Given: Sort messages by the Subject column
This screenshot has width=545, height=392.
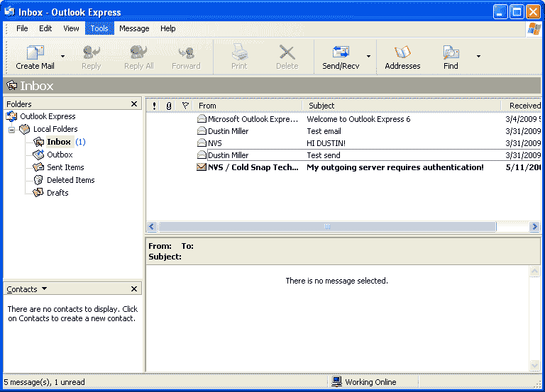Looking at the screenshot, I should click(x=402, y=106).
